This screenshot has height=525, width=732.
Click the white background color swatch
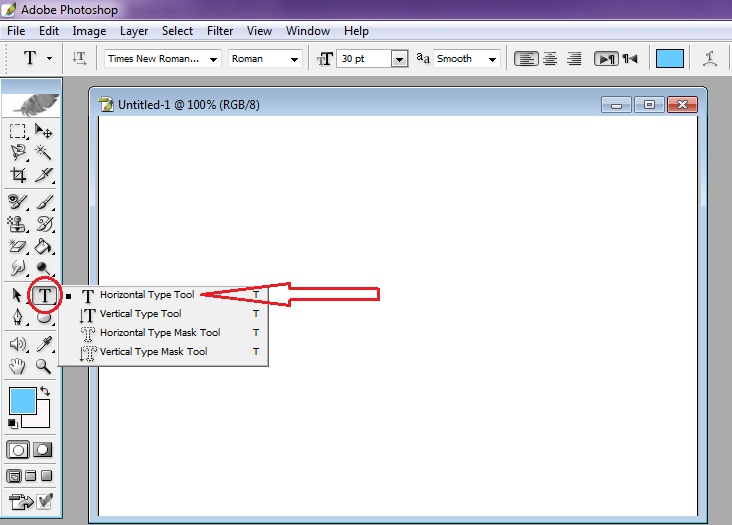click(x=42, y=419)
